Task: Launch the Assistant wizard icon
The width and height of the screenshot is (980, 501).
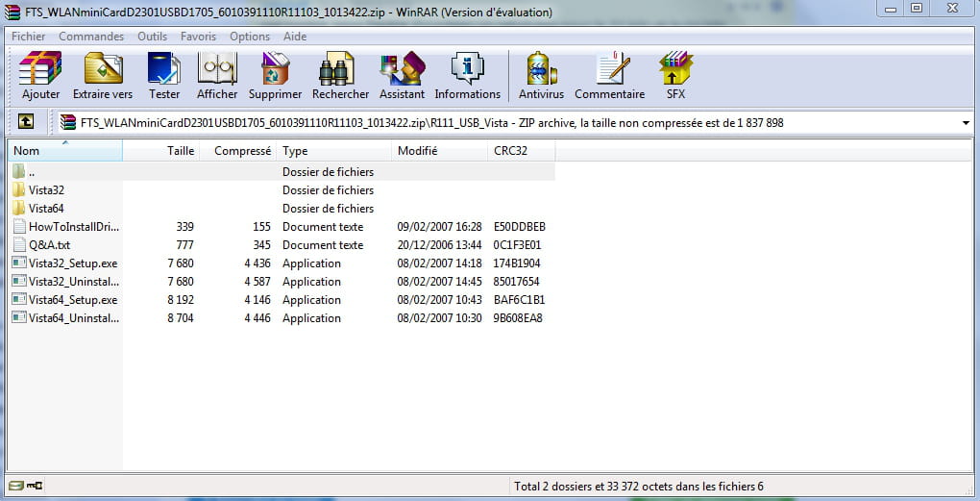Action: point(402,76)
